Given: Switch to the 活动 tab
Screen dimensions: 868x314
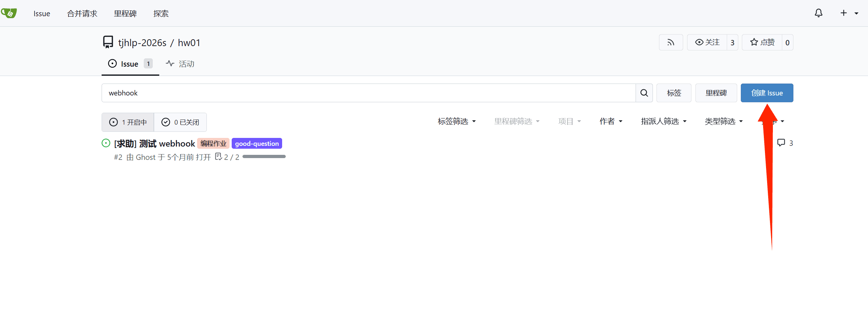Looking at the screenshot, I should click(x=180, y=64).
